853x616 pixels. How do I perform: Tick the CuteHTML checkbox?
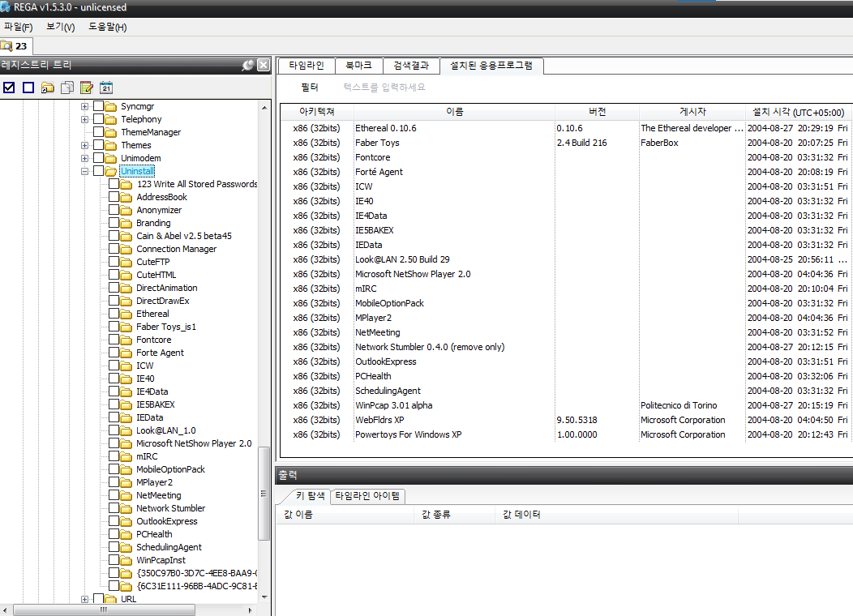tap(114, 275)
